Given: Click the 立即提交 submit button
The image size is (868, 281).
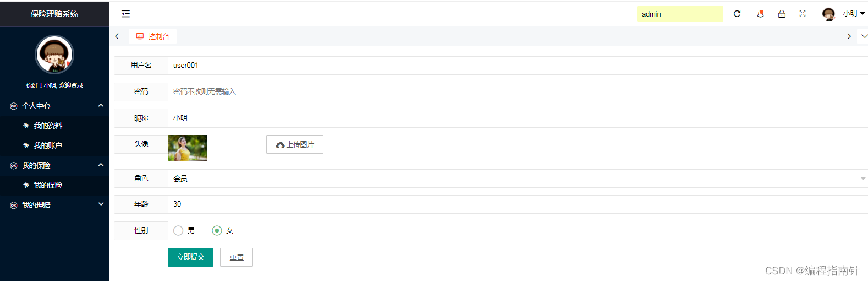Looking at the screenshot, I should click(190, 257).
